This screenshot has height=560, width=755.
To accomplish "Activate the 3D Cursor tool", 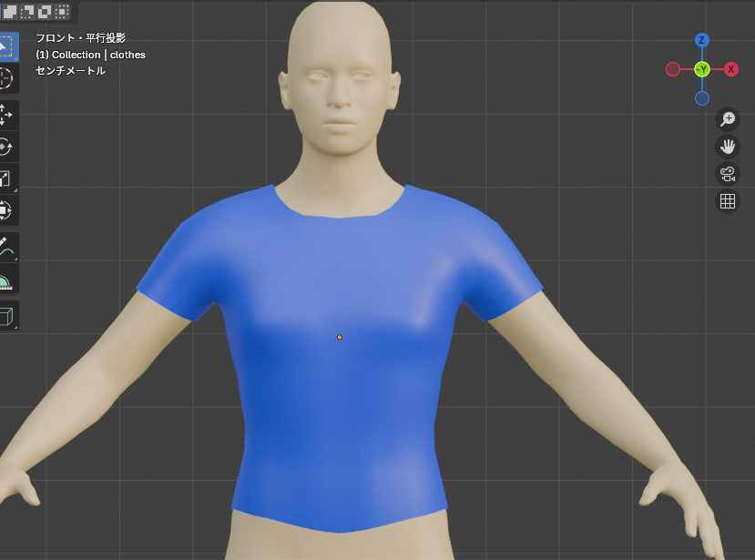I will tap(5, 77).
